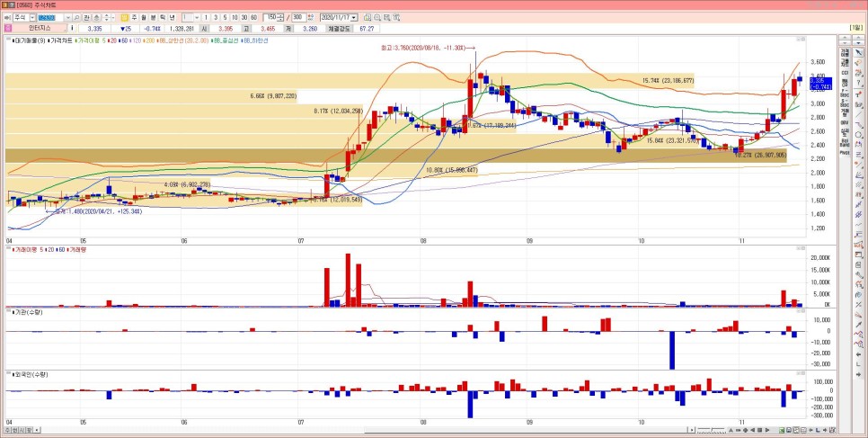Expand the drawing toolbar down arrow
The height and width of the screenshot is (438, 868).
pos(858,42)
